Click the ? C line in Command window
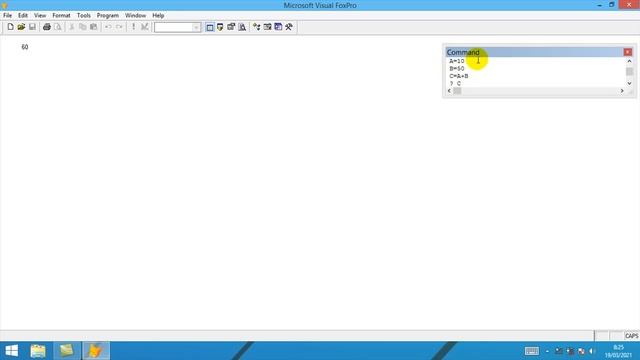Screen dimensions: 640x360 click(x=455, y=83)
